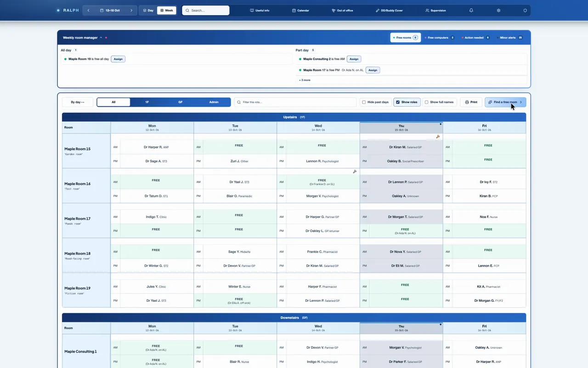Screen dimensions: 588x368
Task: Select the Admin tab
Action: [214, 102]
